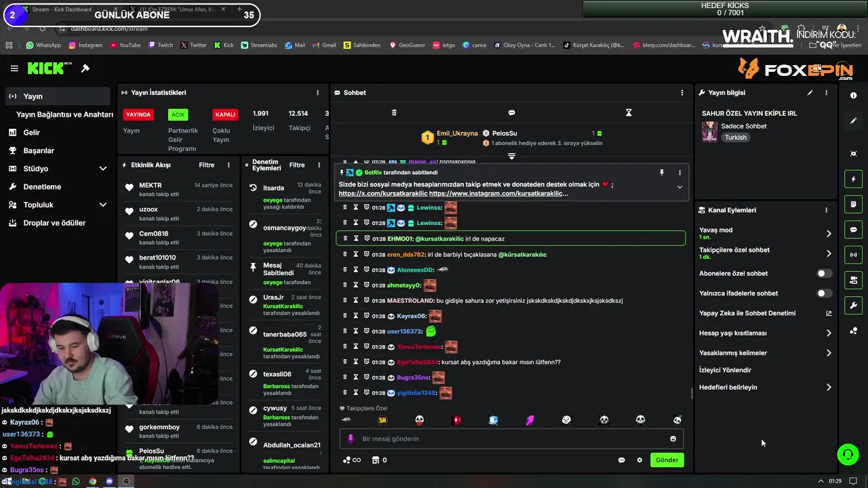Screen dimensions: 868x488
Task: Open the emoji picker in message box
Action: pyautogui.click(x=673, y=439)
